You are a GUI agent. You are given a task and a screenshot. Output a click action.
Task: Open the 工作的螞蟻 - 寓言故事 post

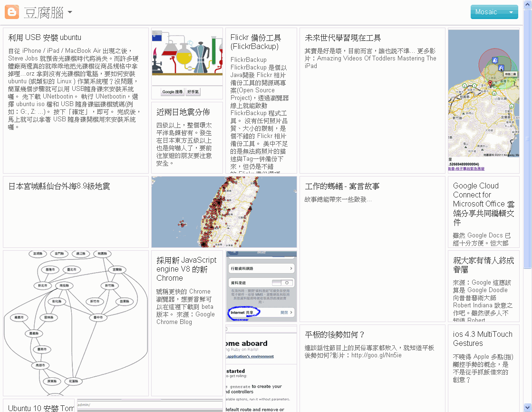pyautogui.click(x=372, y=249)
